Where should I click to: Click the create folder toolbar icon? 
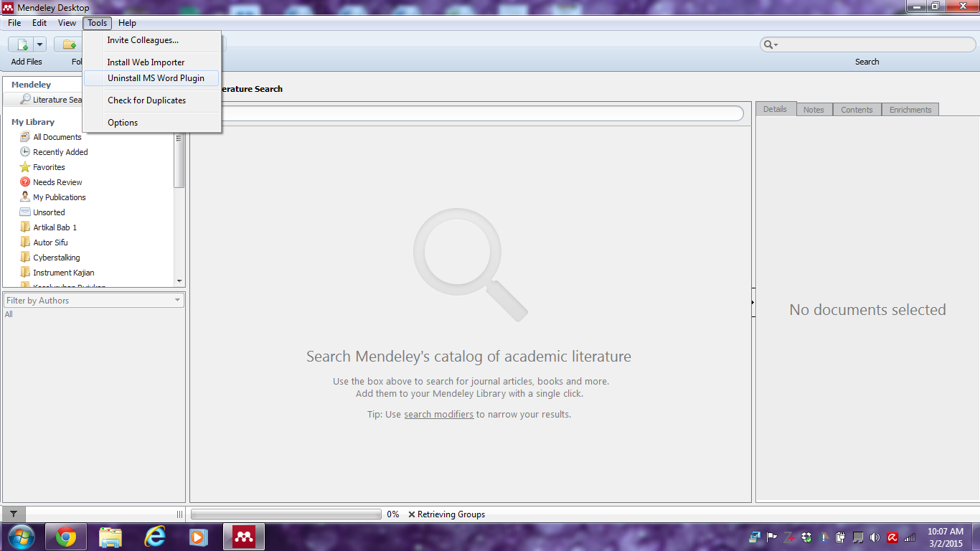coord(70,44)
